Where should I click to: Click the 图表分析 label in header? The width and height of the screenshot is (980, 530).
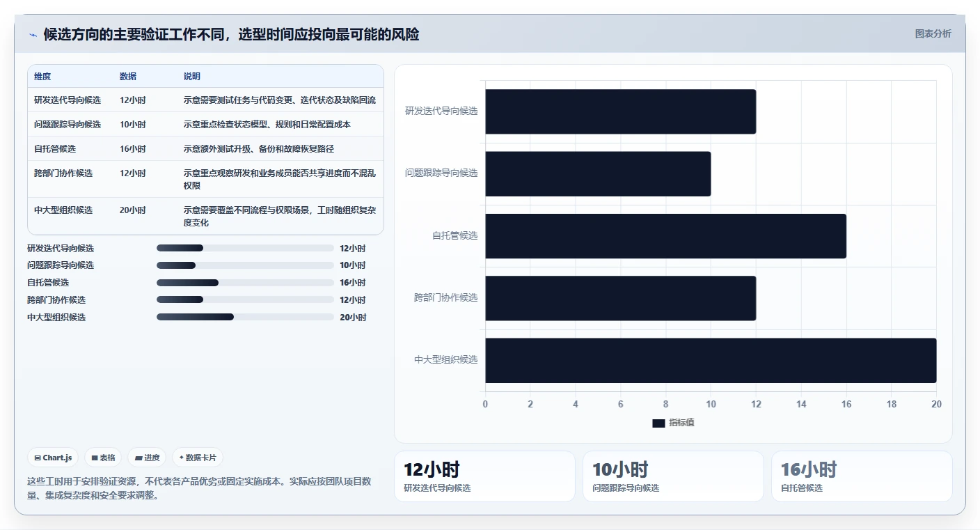click(933, 33)
